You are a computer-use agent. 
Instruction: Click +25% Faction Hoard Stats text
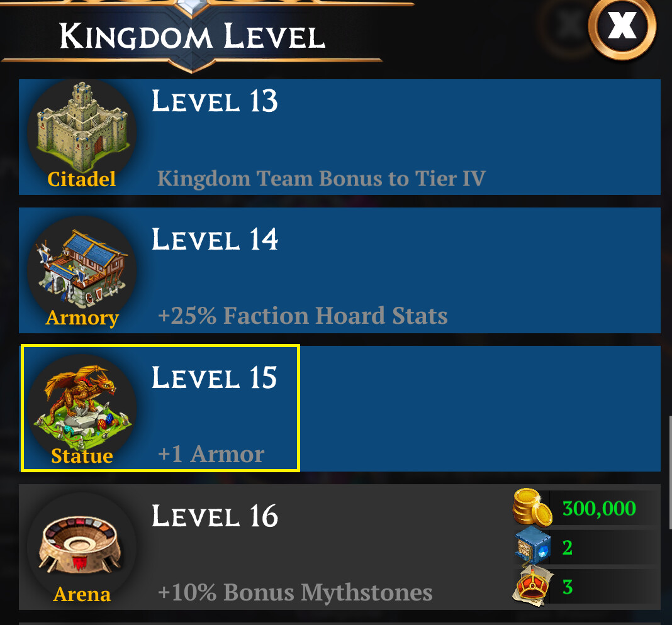coord(303,316)
